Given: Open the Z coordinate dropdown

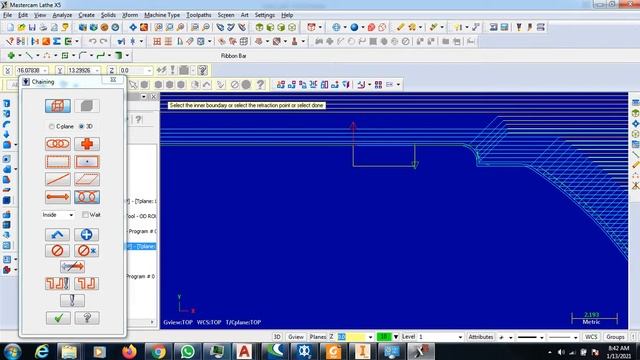Looking at the screenshot, I should click(149, 71).
